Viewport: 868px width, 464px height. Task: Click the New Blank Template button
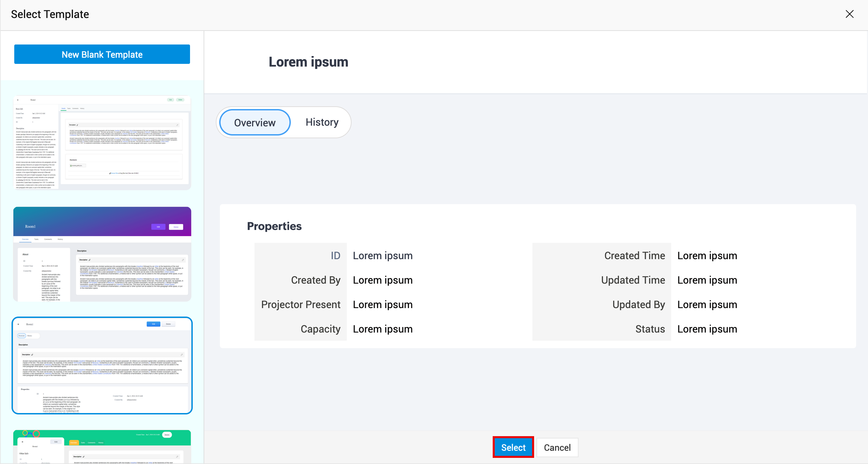102,54
